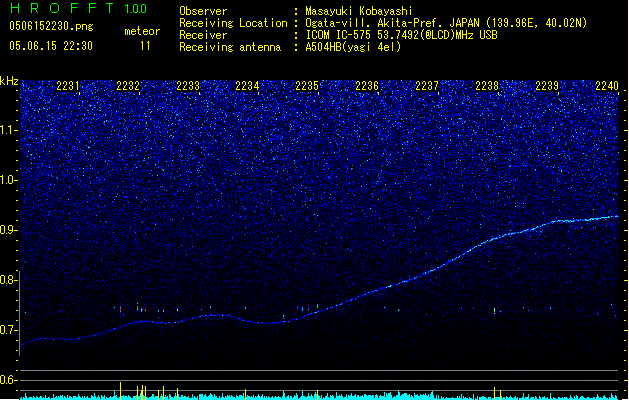The width and height of the screenshot is (629, 400).
Task: Click the 2231 time marker
Action: tap(68, 85)
